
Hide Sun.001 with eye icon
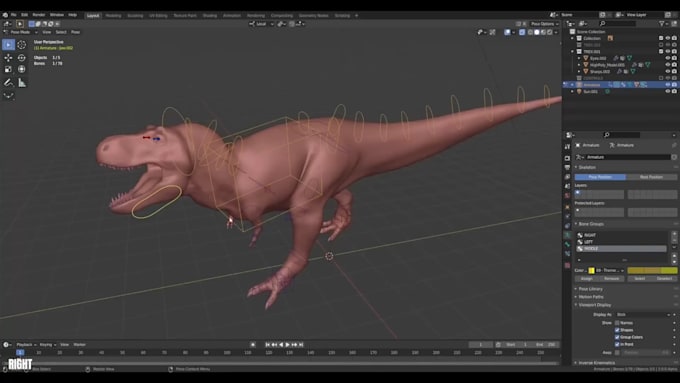(668, 92)
